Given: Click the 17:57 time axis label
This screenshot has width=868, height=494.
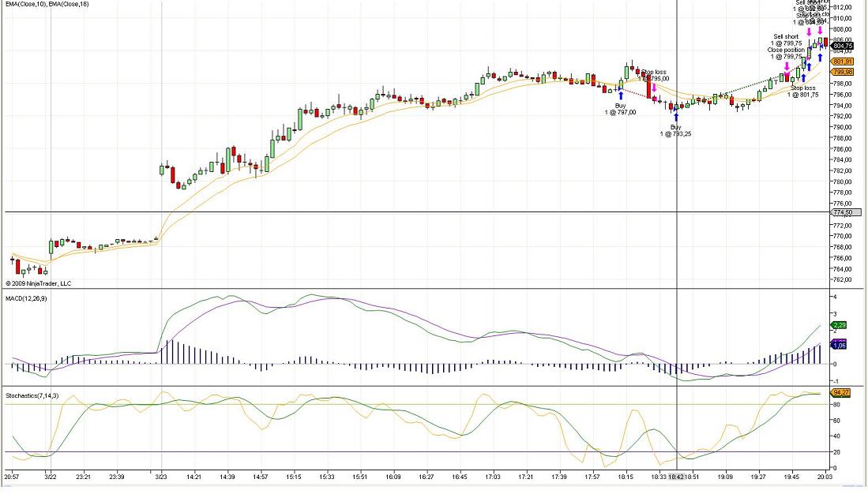Looking at the screenshot, I should (592, 477).
